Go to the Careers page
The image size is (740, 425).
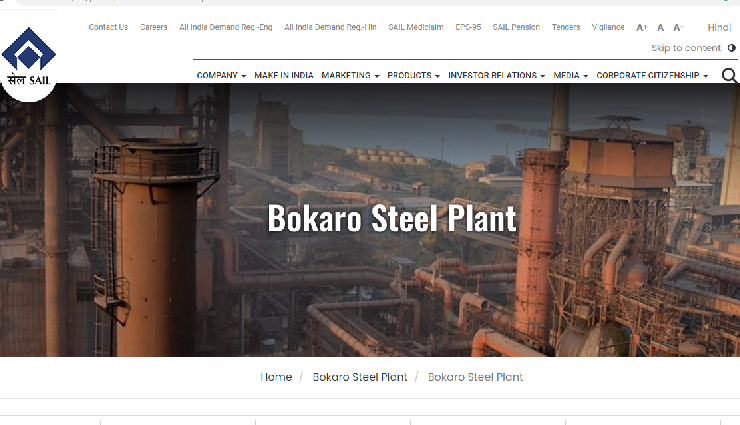(153, 27)
